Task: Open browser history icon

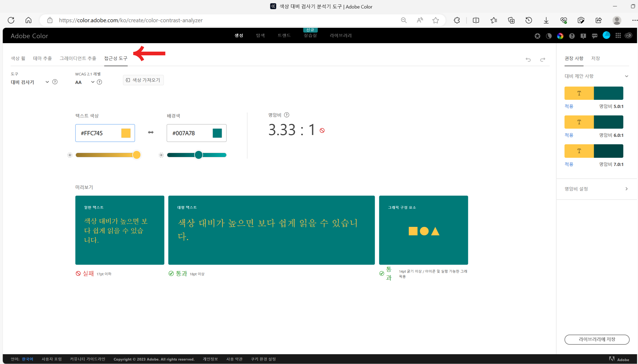Action: click(529, 20)
